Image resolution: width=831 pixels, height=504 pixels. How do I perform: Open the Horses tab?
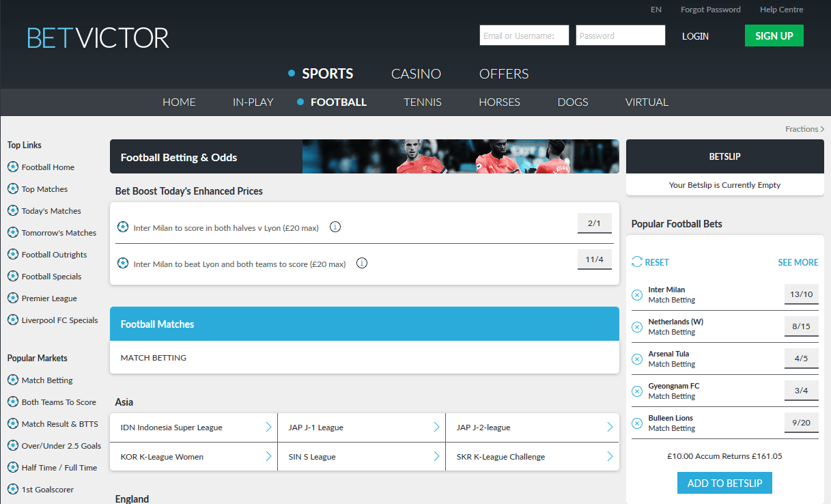click(499, 102)
